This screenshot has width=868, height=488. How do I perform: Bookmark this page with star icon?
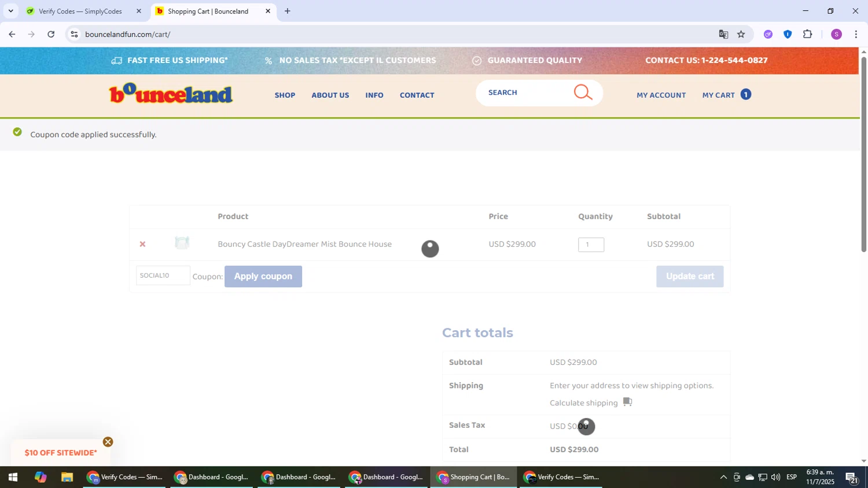point(741,34)
